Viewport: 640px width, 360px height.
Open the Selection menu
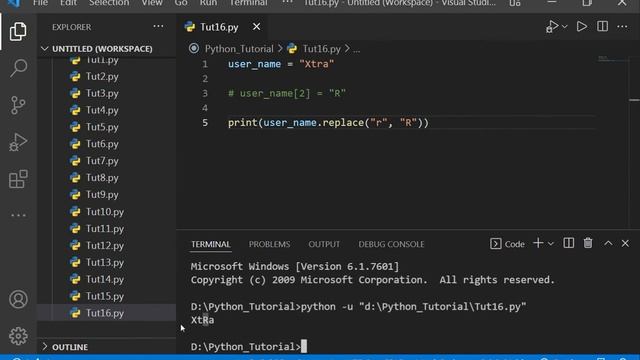pyautogui.click(x=109, y=3)
